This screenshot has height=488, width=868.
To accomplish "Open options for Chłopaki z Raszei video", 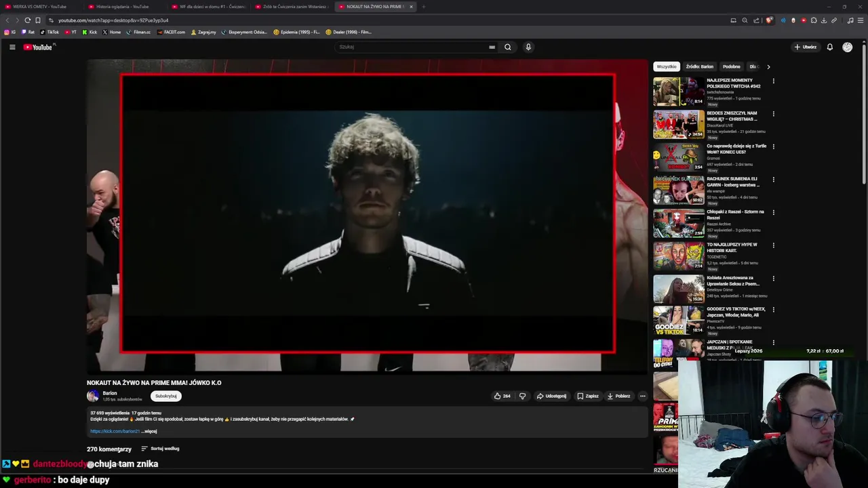I will [773, 212].
